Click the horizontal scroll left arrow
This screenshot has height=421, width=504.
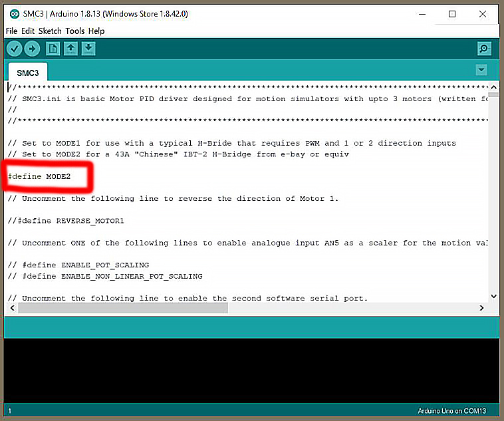tap(12, 308)
